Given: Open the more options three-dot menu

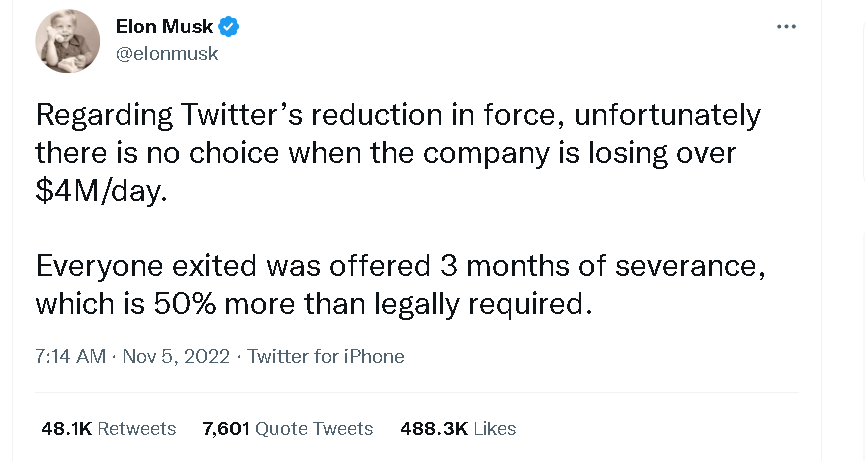Looking at the screenshot, I should 787,27.
